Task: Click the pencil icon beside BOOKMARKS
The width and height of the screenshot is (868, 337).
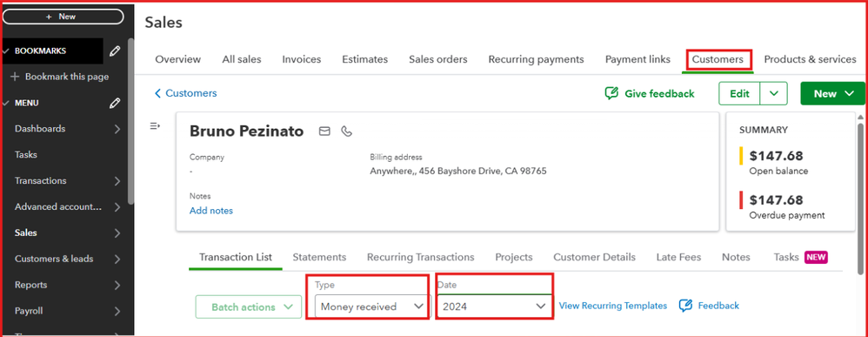Action: tap(115, 51)
